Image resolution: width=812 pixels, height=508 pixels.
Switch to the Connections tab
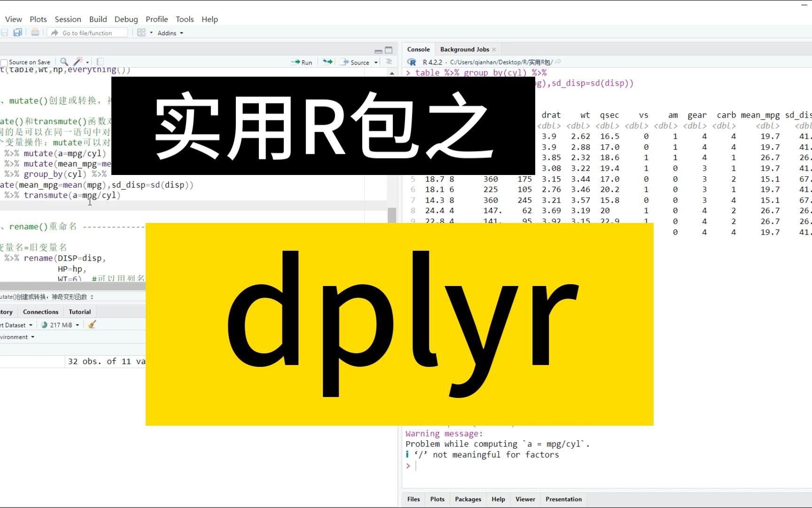(x=40, y=312)
